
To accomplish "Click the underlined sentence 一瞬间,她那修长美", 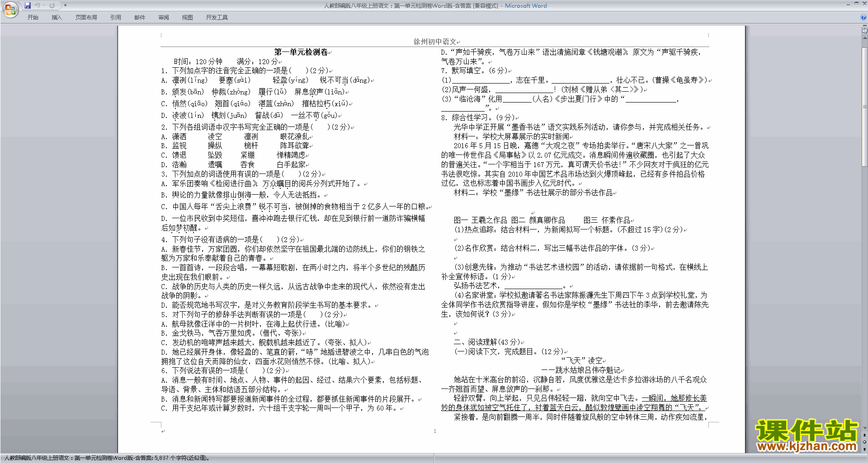I will [x=674, y=398].
